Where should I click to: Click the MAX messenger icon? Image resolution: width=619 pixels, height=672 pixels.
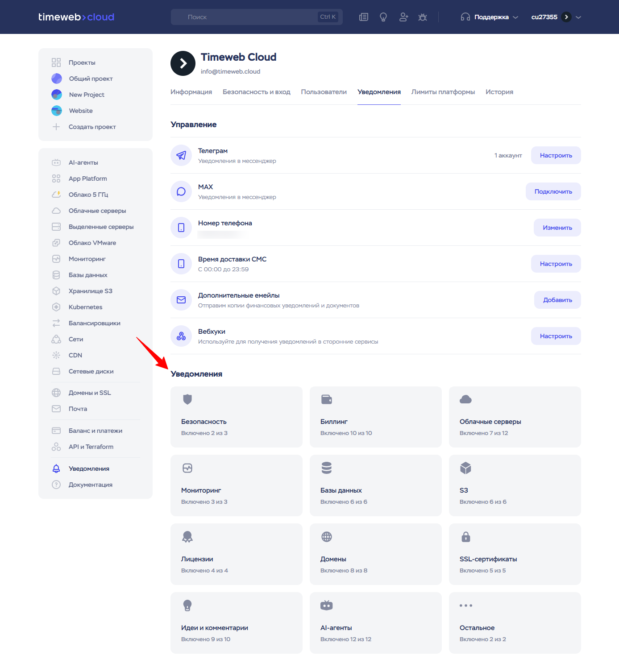click(x=181, y=191)
